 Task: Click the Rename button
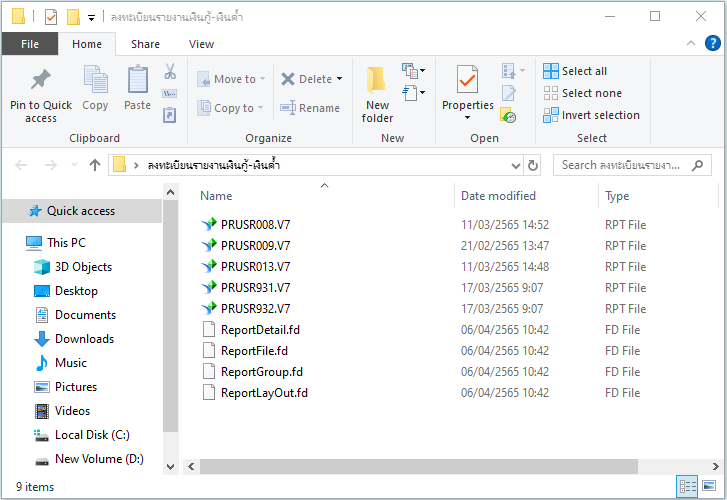coord(310,108)
